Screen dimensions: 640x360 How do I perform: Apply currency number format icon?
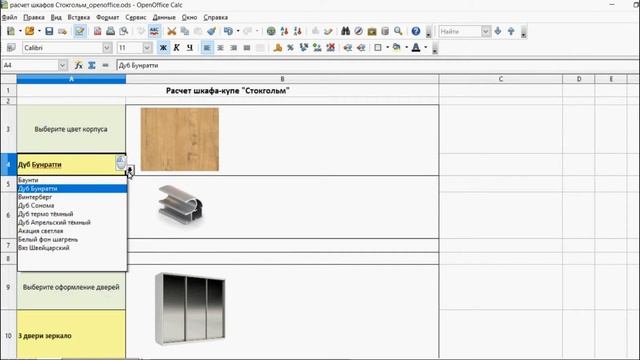click(278, 48)
